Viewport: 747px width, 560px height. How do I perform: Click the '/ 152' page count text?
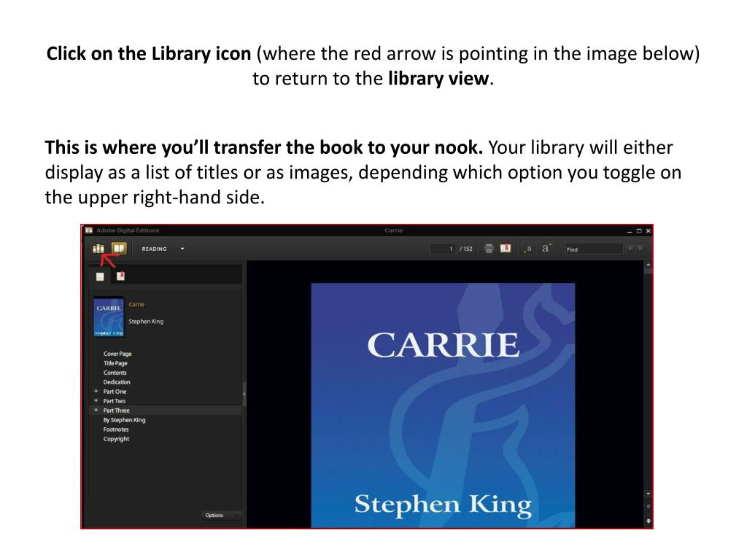click(466, 249)
